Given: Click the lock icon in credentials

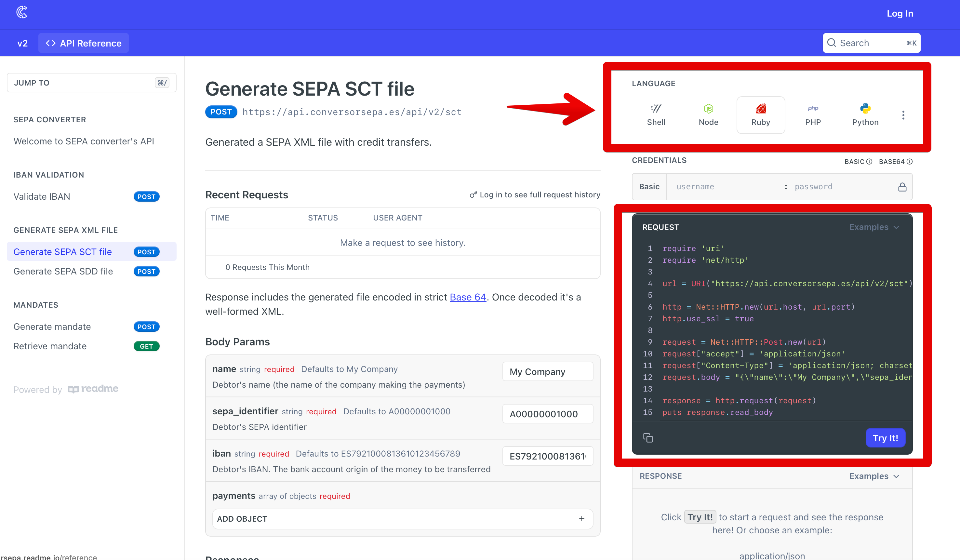Looking at the screenshot, I should tap(902, 187).
